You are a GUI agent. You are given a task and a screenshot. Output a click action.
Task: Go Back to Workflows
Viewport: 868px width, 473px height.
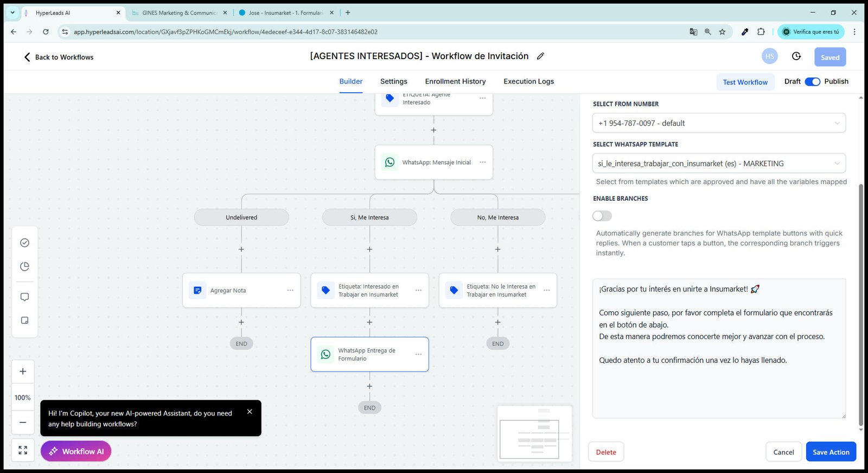coord(59,57)
